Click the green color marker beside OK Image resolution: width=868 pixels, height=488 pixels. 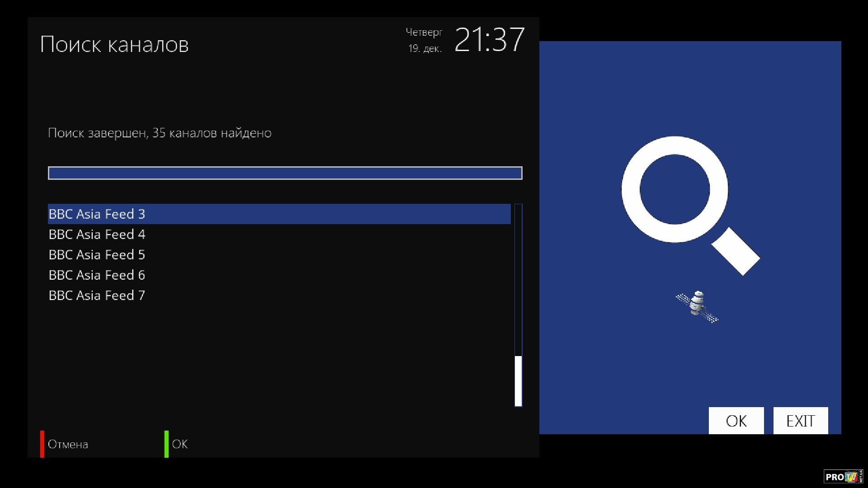pyautogui.click(x=166, y=444)
